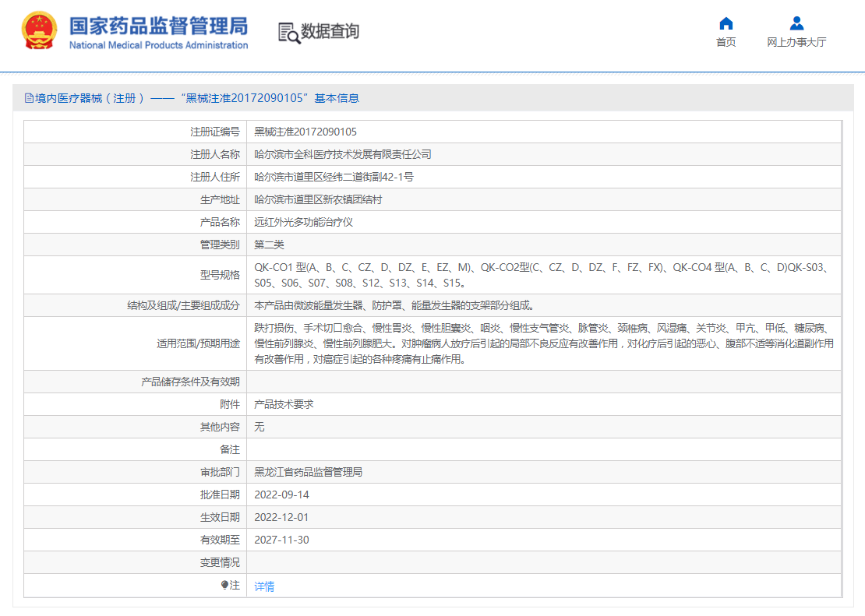Click the 注册证编号 label

click(x=215, y=132)
